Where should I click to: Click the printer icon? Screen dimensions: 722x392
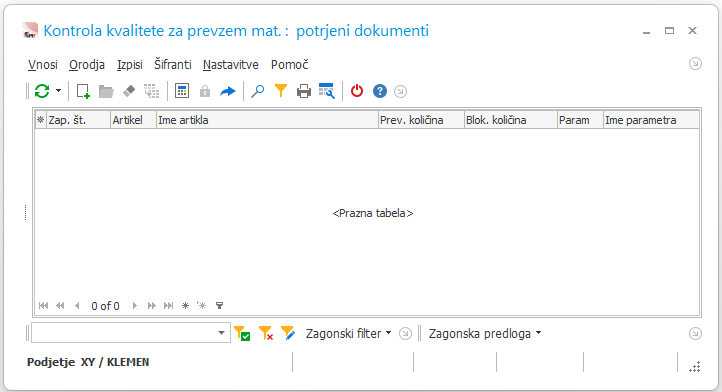click(304, 91)
